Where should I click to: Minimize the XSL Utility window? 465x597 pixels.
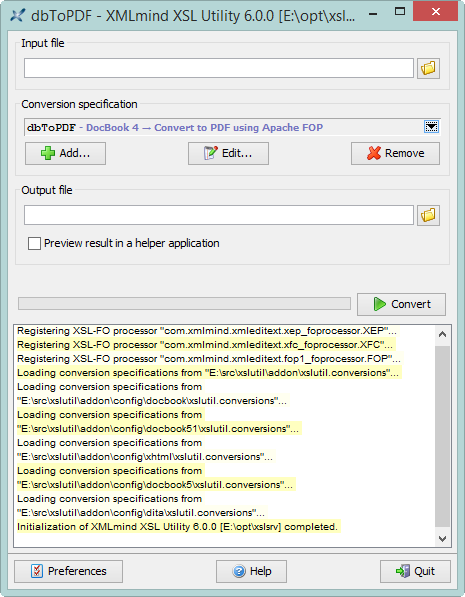pos(373,14)
